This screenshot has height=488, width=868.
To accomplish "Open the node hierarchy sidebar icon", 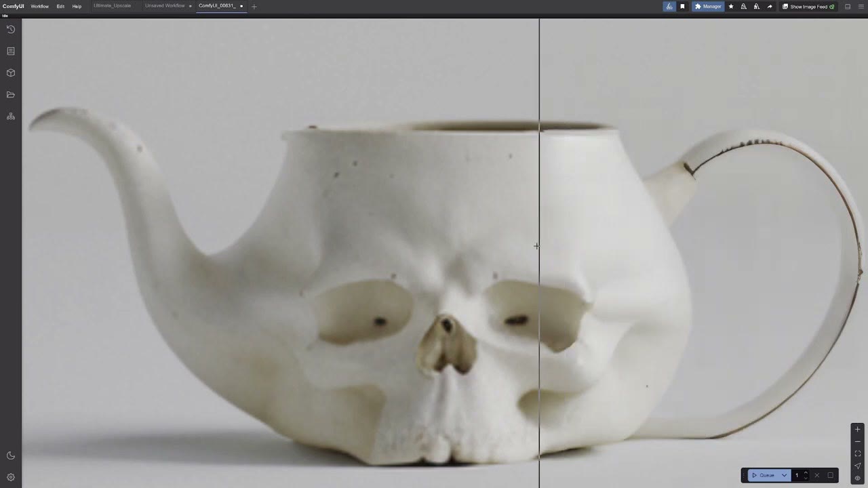I will coord(11,117).
